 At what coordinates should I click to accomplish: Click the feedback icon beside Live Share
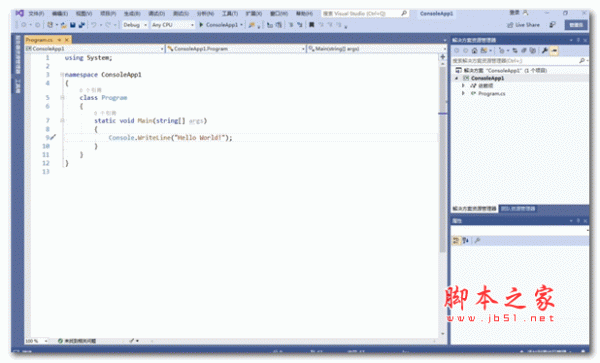pos(552,25)
